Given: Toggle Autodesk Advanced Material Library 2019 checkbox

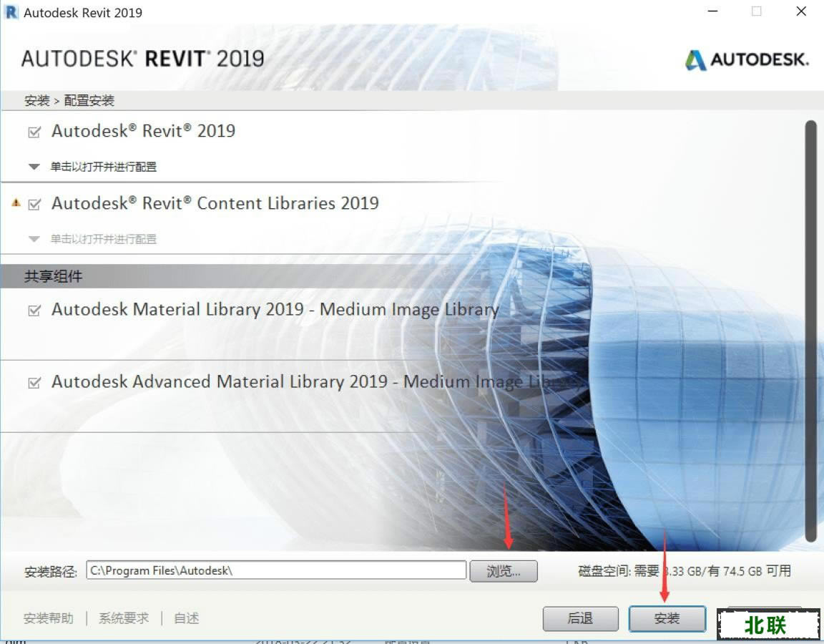Looking at the screenshot, I should click(x=34, y=382).
